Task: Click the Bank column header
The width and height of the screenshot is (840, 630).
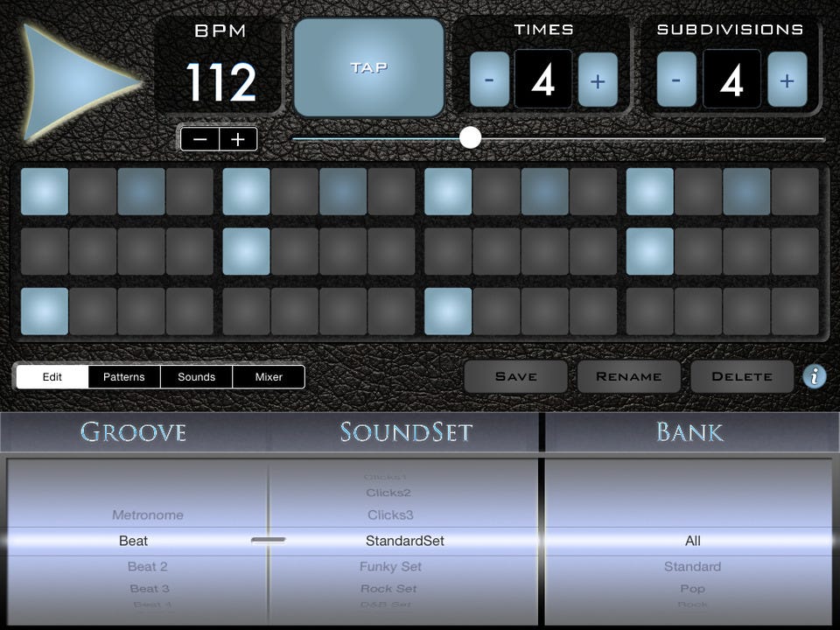Action: click(690, 431)
